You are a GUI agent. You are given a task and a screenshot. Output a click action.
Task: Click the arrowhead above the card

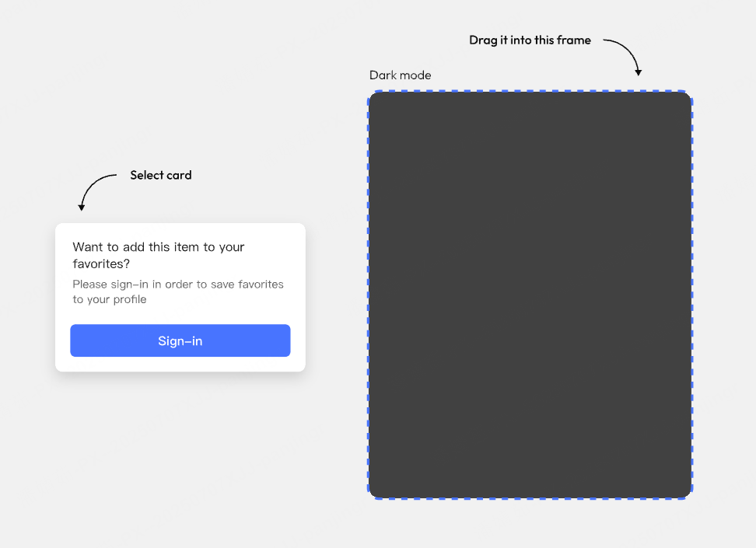82,208
